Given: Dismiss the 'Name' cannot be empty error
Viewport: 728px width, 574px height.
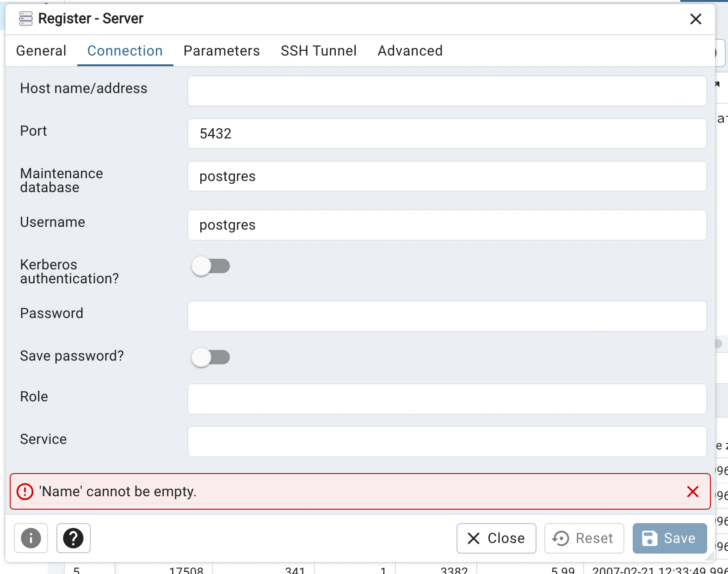Looking at the screenshot, I should click(x=692, y=492).
